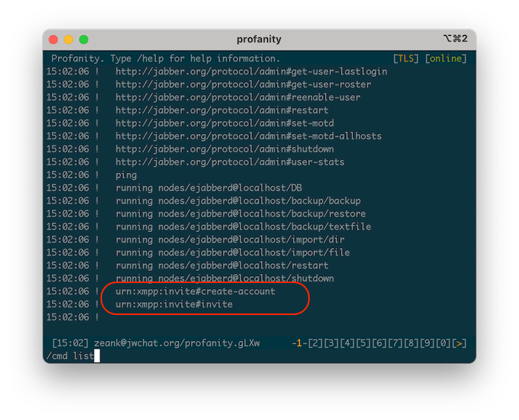Click the ping command line
Image resolution: width=519 pixels, height=420 pixels.
click(126, 175)
